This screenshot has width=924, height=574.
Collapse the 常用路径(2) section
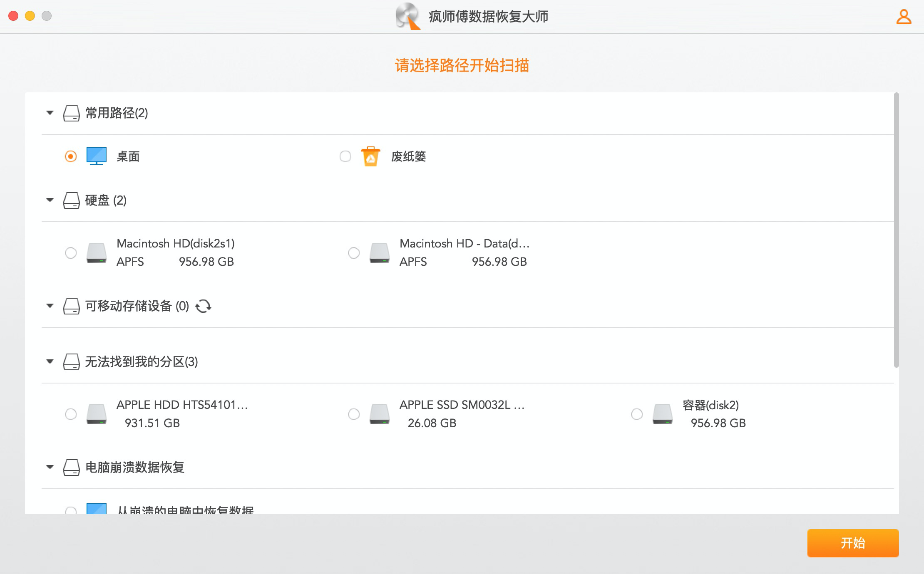[50, 113]
